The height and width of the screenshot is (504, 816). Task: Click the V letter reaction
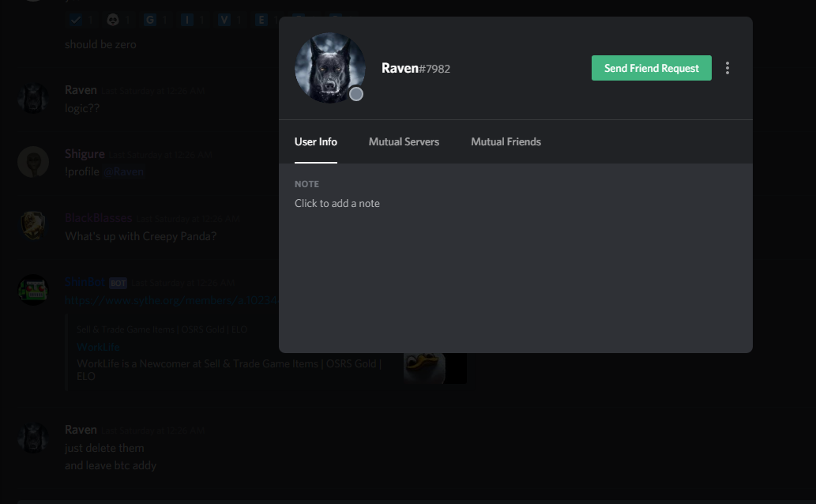point(229,21)
